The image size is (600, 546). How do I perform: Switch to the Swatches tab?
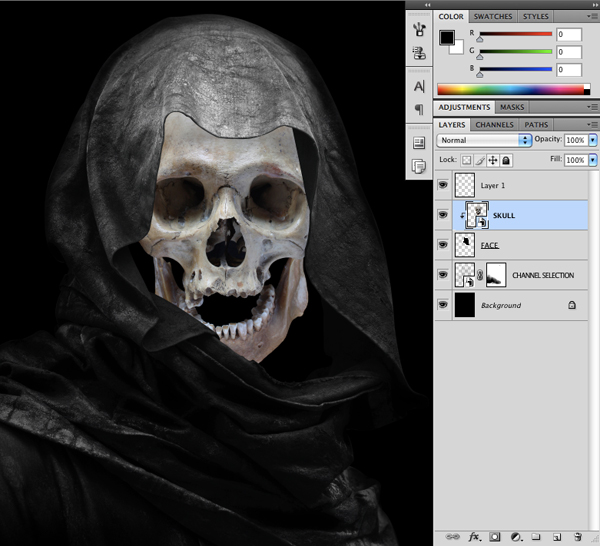pos(493,17)
